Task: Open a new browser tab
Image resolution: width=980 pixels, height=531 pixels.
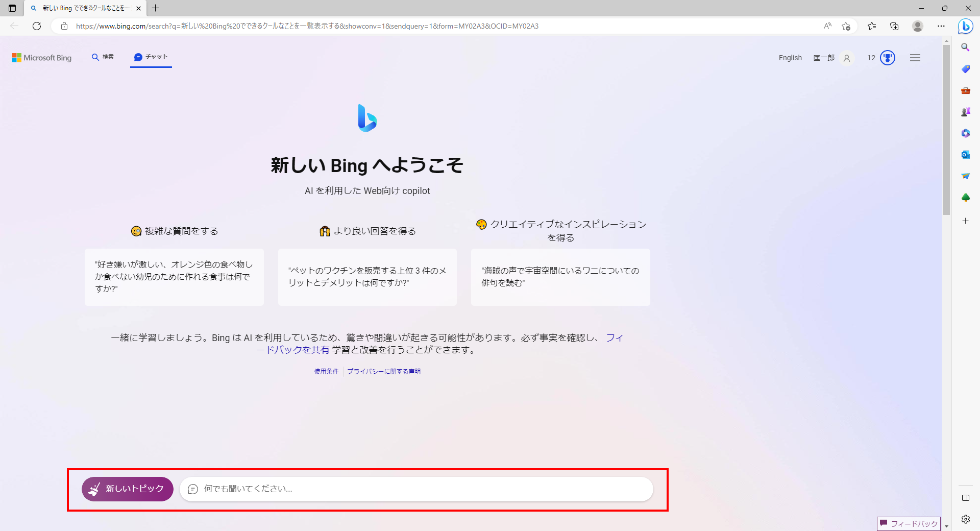Action: 156,8
